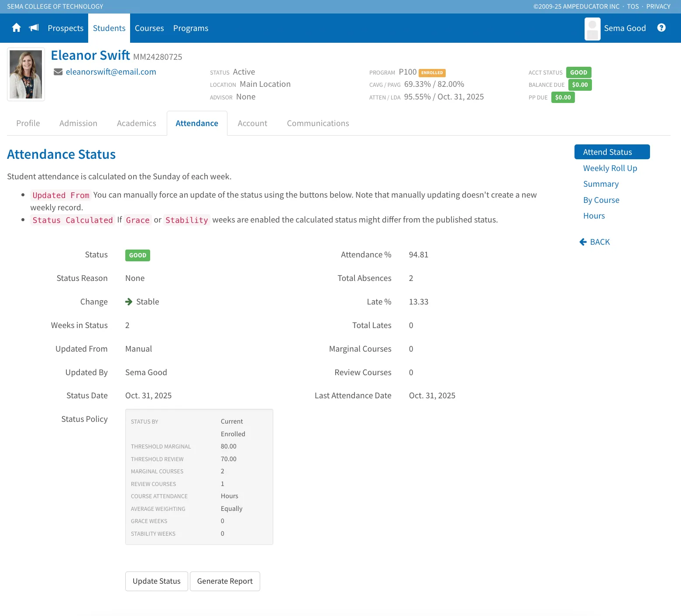Click the PP Due $0.00 badge
Viewport: 681px width, 616px height.
[x=563, y=97]
